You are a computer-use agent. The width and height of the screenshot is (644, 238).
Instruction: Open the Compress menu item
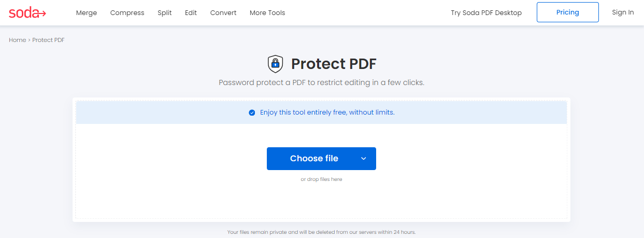(x=127, y=12)
